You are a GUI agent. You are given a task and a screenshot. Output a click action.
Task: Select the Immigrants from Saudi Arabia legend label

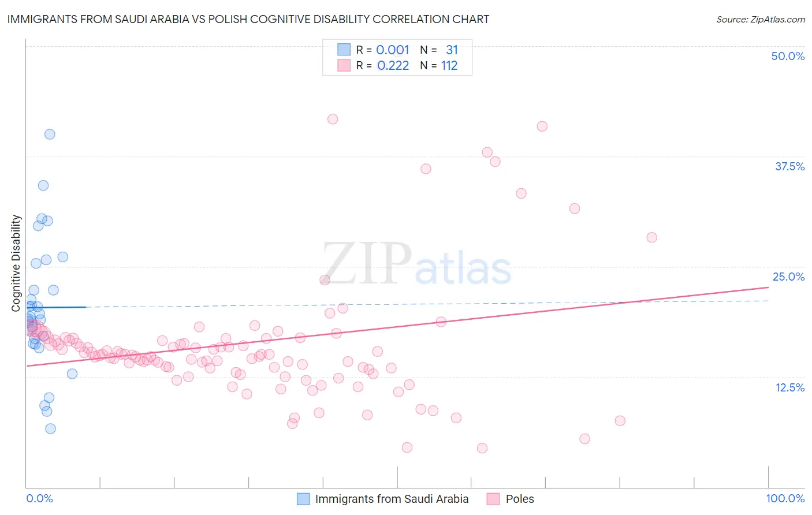click(x=392, y=499)
